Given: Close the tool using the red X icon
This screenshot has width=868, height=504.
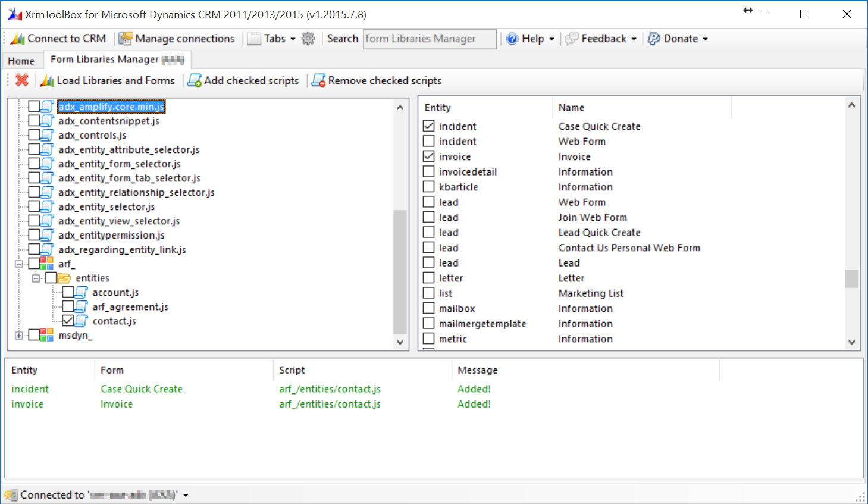Looking at the screenshot, I should [x=22, y=80].
